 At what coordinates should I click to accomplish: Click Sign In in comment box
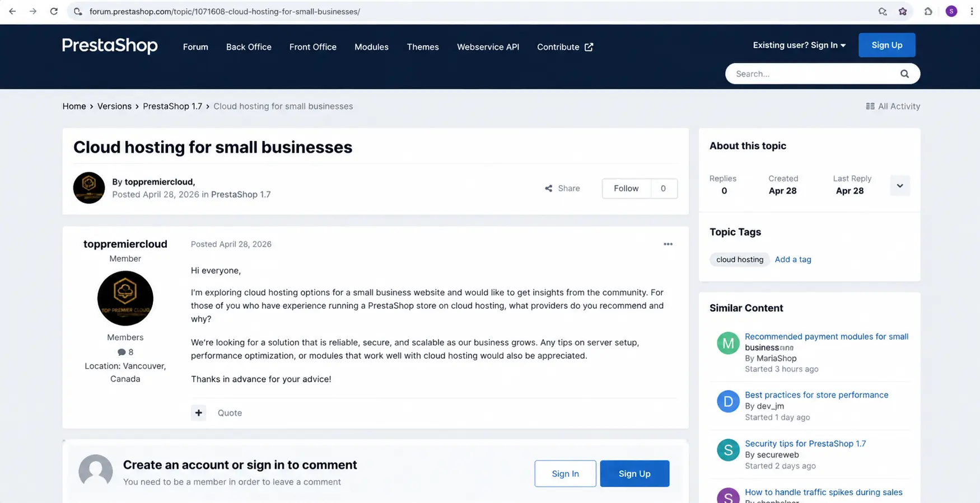(565, 474)
